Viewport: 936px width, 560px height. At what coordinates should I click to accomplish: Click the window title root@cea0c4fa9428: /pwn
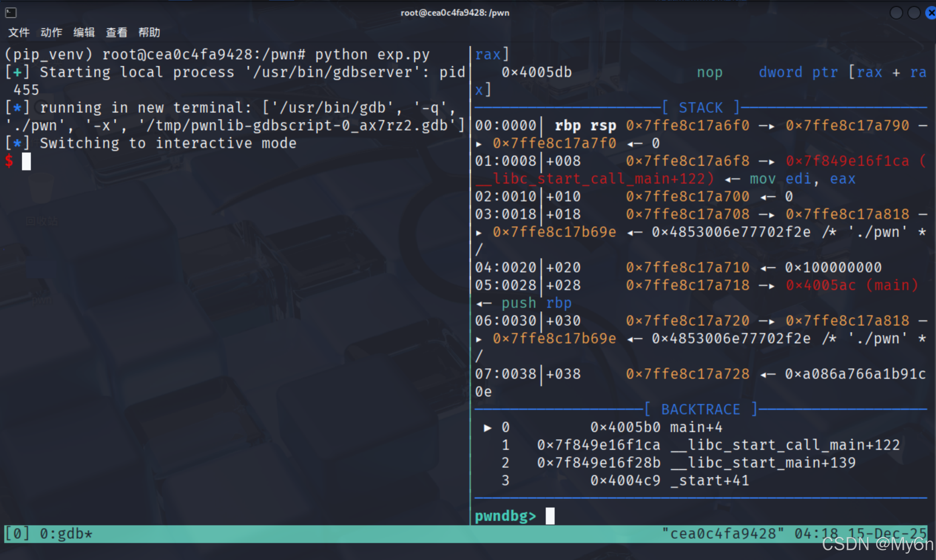click(455, 13)
